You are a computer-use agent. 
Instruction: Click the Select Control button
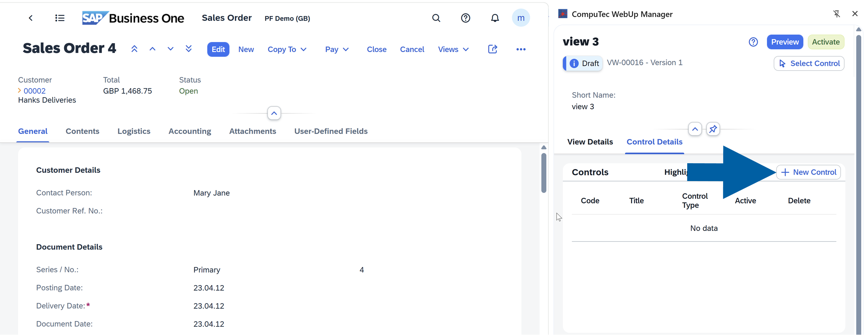[809, 63]
